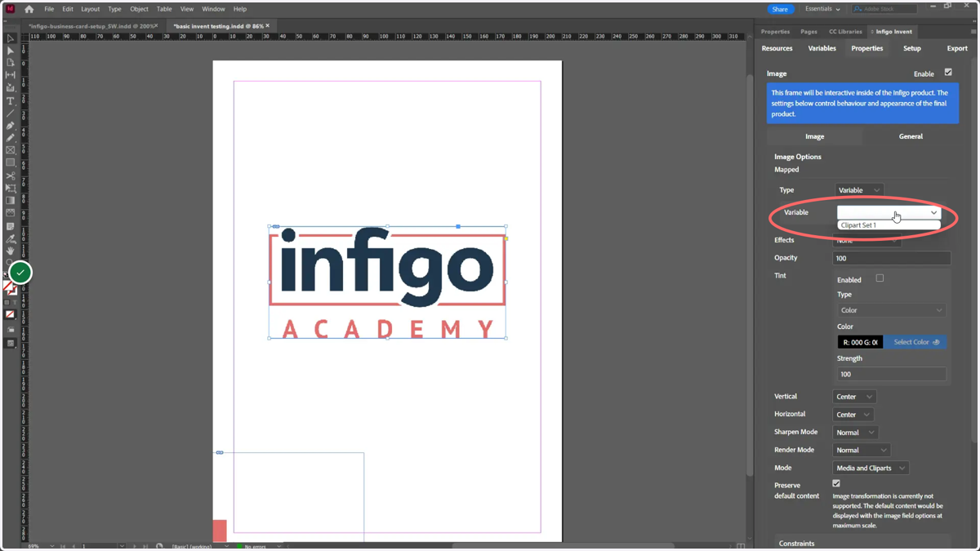Select the Content Collector tool
Viewport: 980px width, 551px height.
click(11, 88)
